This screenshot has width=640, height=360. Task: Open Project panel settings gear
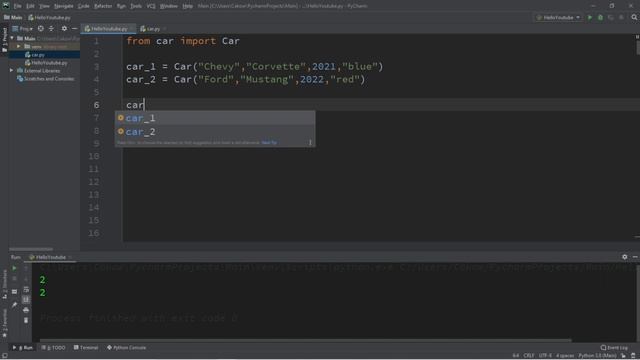pyautogui.click(x=64, y=29)
